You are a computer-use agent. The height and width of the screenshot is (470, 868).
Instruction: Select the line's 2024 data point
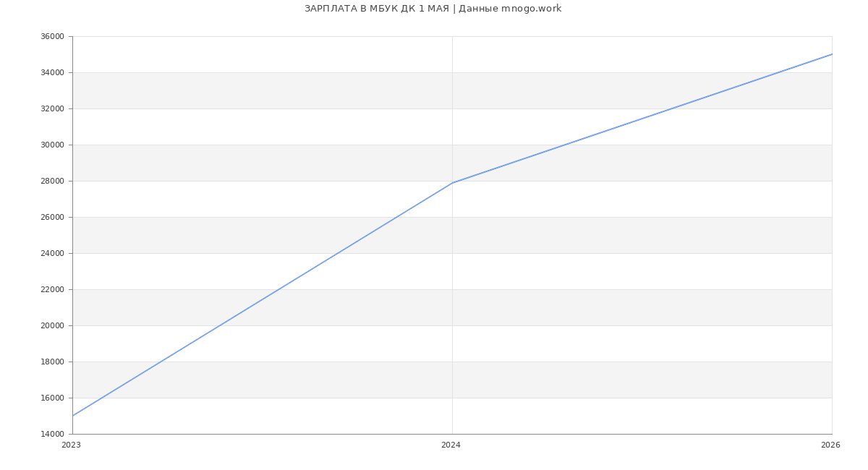coord(452,183)
